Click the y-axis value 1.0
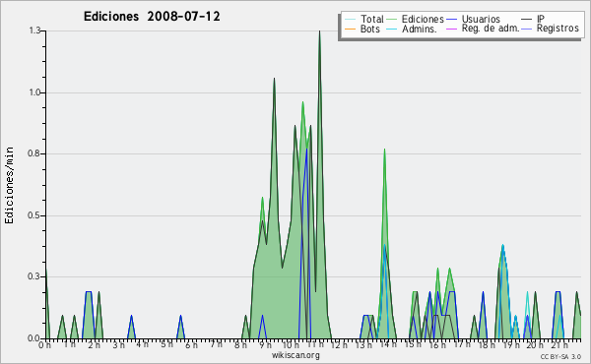This screenshot has height=364, width=591. point(34,92)
